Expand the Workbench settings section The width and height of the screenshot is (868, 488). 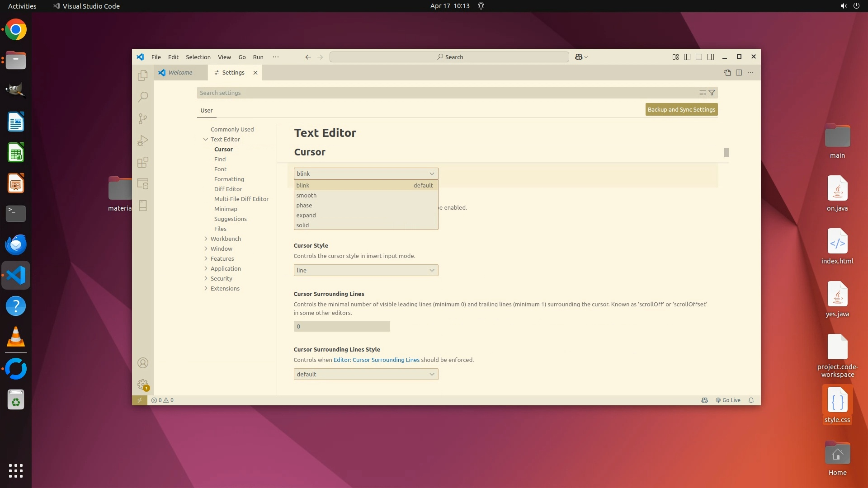tap(226, 239)
